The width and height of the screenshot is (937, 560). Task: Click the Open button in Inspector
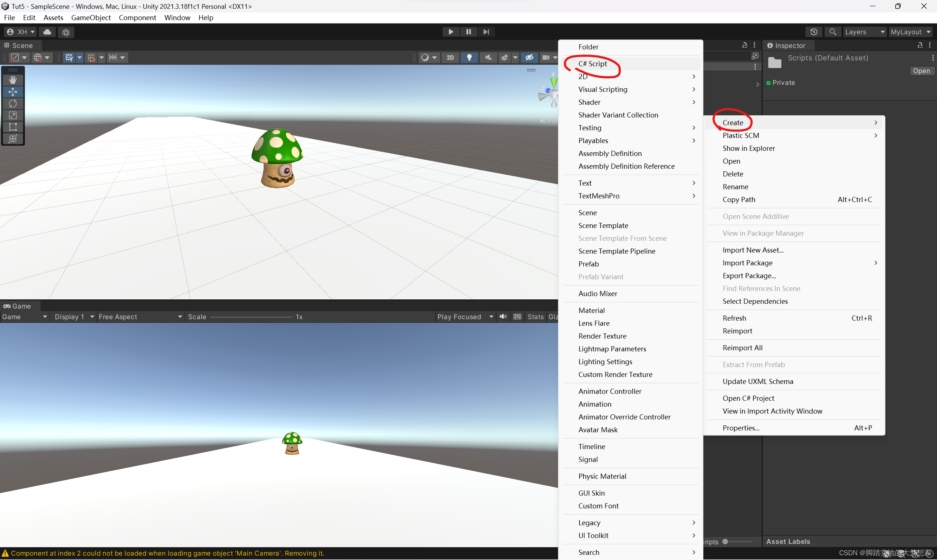(x=922, y=71)
